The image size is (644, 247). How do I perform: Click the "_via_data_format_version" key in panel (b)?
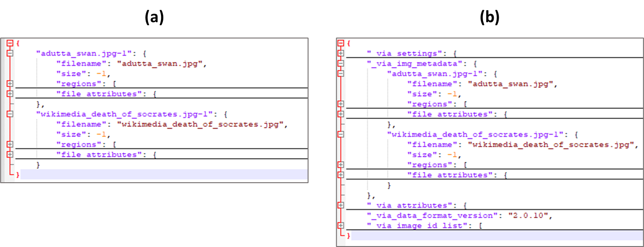(x=431, y=215)
